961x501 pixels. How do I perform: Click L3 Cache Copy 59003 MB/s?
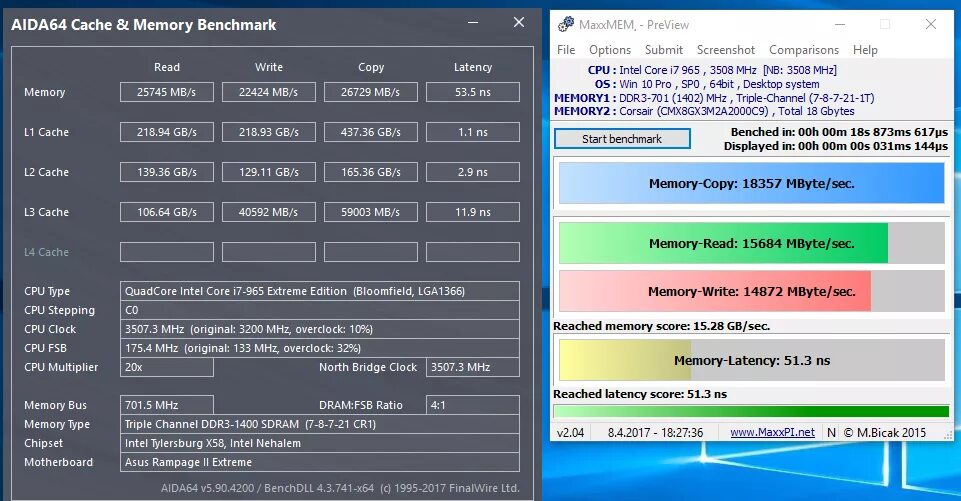[x=371, y=212]
